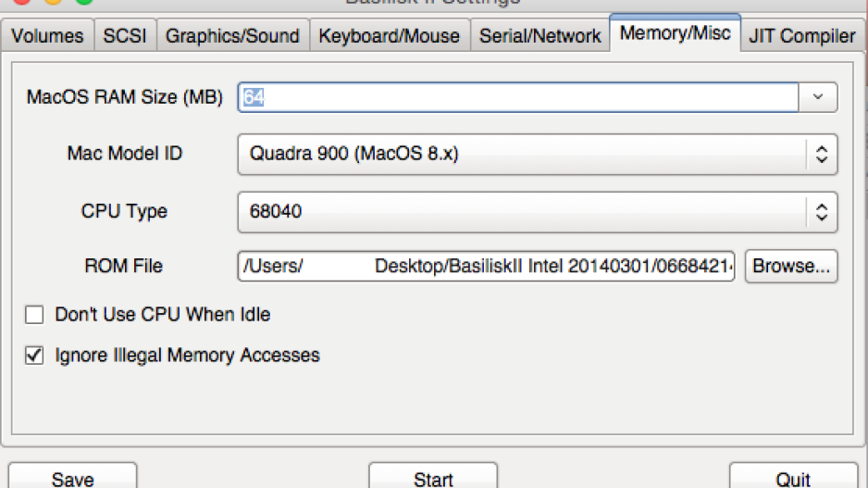Click the Browse... button for ROM file

(x=791, y=266)
